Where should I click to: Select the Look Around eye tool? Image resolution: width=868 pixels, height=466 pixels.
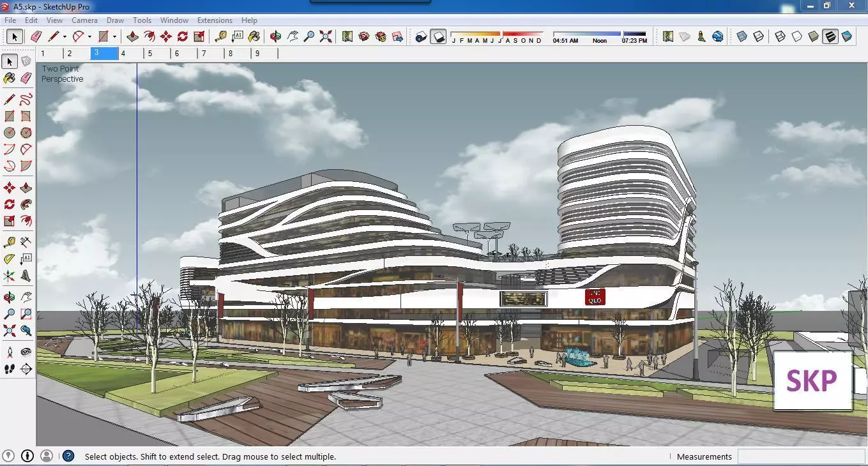(x=26, y=352)
